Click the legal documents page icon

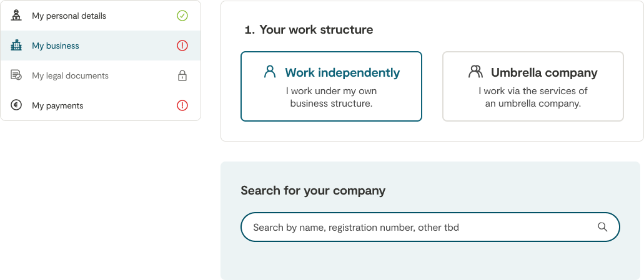[16, 75]
